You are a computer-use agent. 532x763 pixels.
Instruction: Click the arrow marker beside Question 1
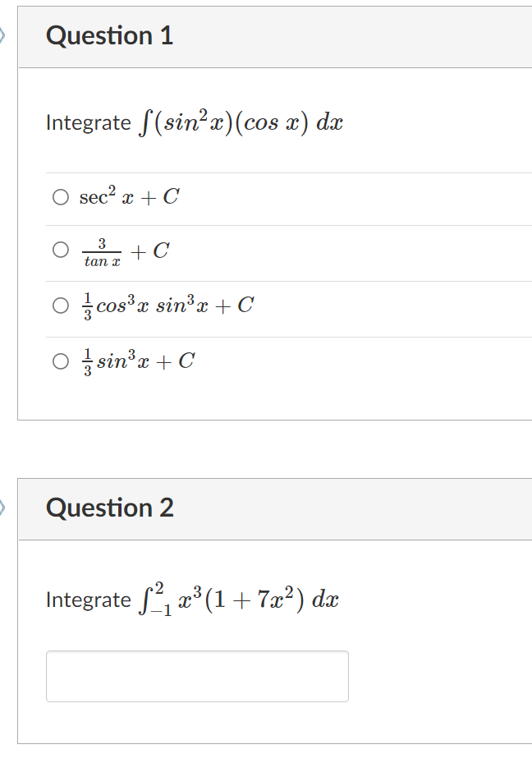click(x=3, y=35)
